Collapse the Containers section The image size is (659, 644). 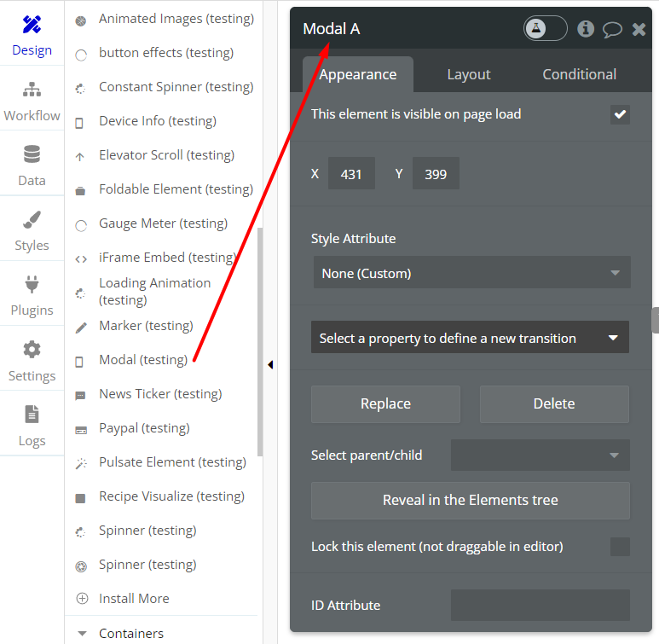click(83, 633)
